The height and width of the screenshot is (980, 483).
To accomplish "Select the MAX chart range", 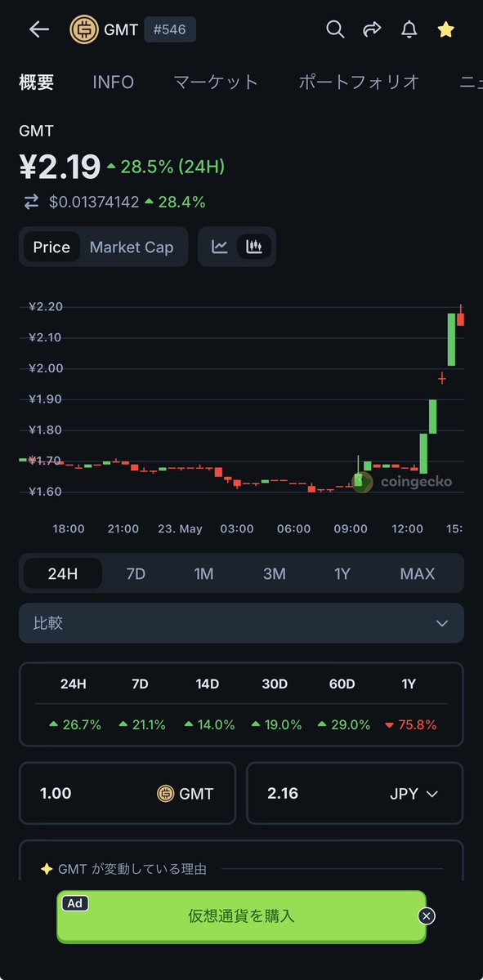I will click(x=418, y=573).
